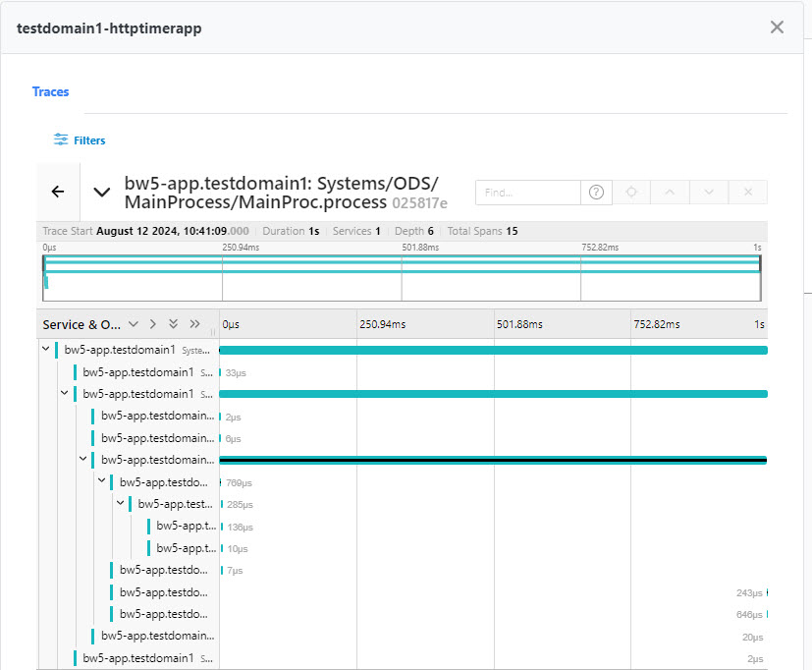This screenshot has width=812, height=670.
Task: Collapse the span row showing 769µs
Action: [x=102, y=481]
